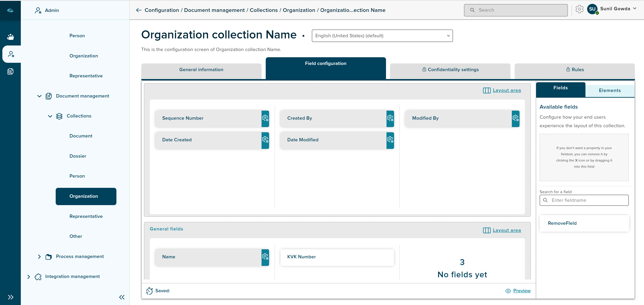The width and height of the screenshot is (644, 305).
Task: Expand Integration management in the sidebar
Action: 29,276
